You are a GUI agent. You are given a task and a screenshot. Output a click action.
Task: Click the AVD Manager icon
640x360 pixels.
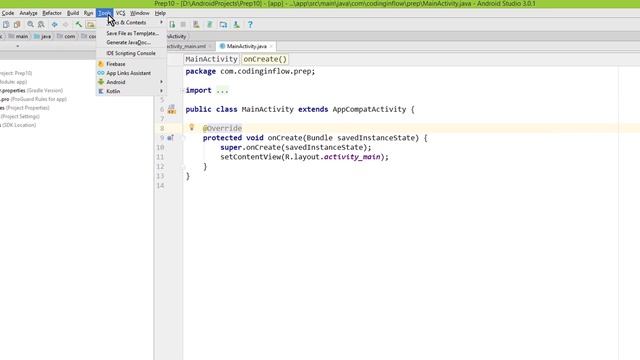click(x=196, y=24)
